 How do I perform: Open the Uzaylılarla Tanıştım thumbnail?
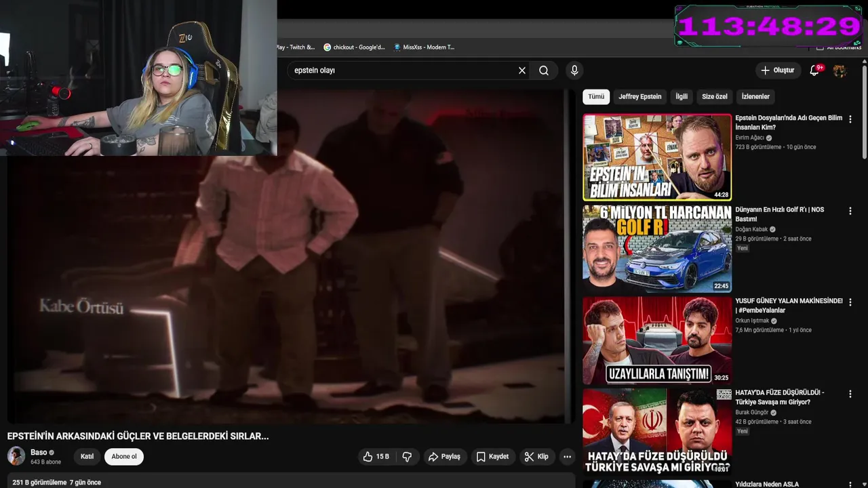(657, 340)
